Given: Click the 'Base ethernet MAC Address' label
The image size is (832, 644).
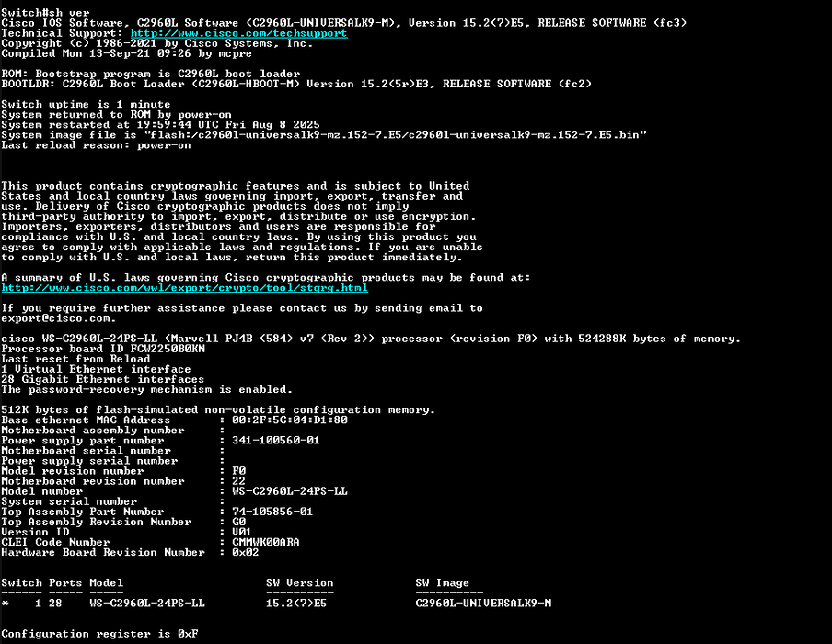Looking at the screenshot, I should pyautogui.click(x=86, y=420).
